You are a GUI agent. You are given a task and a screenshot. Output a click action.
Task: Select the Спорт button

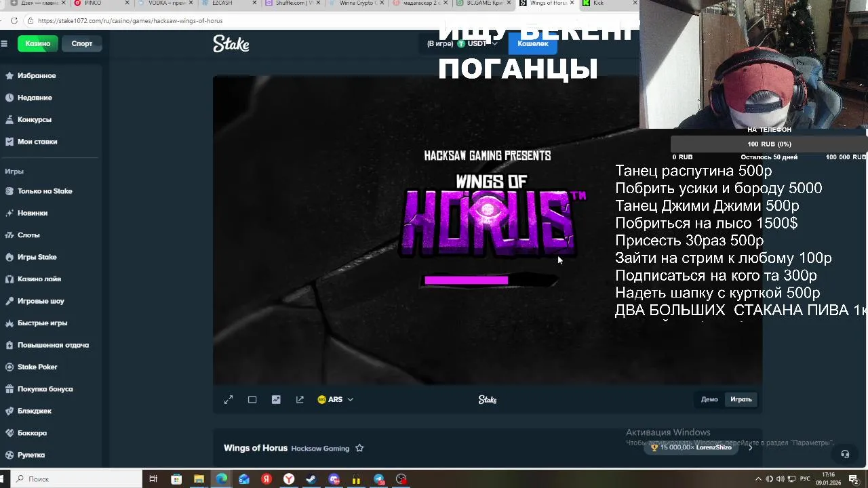point(82,43)
